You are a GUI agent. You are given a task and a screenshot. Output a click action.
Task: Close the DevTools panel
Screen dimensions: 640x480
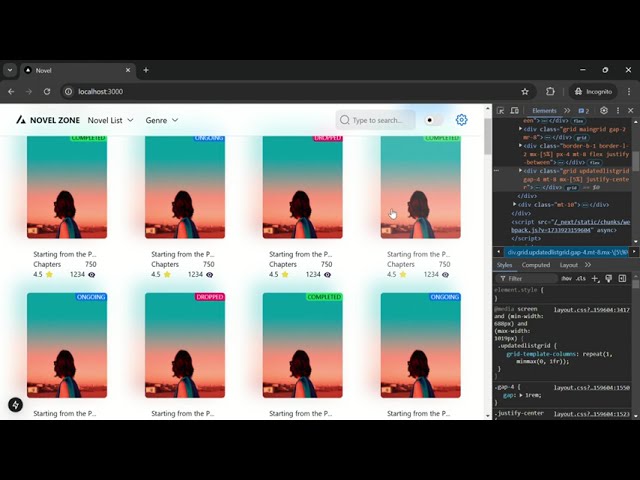pyautogui.click(x=631, y=111)
